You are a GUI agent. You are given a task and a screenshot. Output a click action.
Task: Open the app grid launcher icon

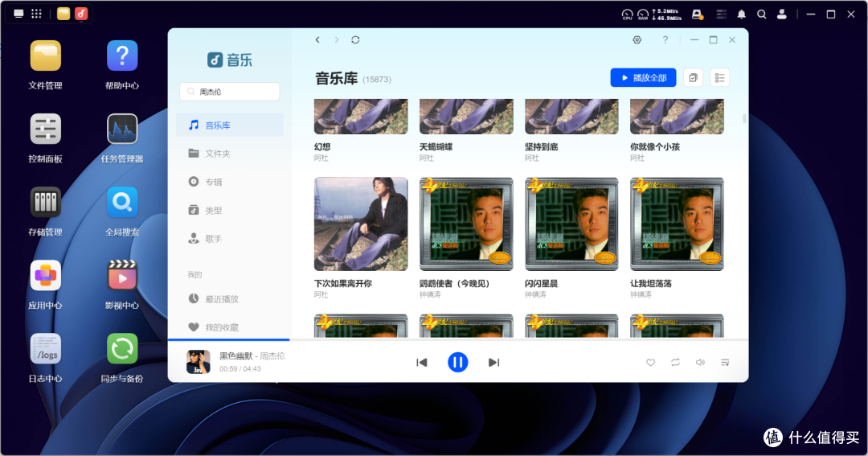click(x=36, y=14)
